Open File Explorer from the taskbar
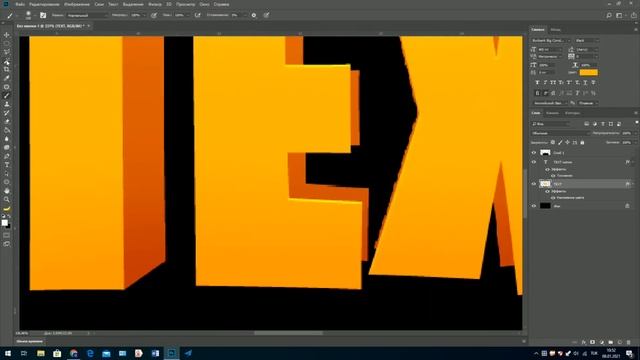This screenshot has width=640, height=360. [41, 353]
